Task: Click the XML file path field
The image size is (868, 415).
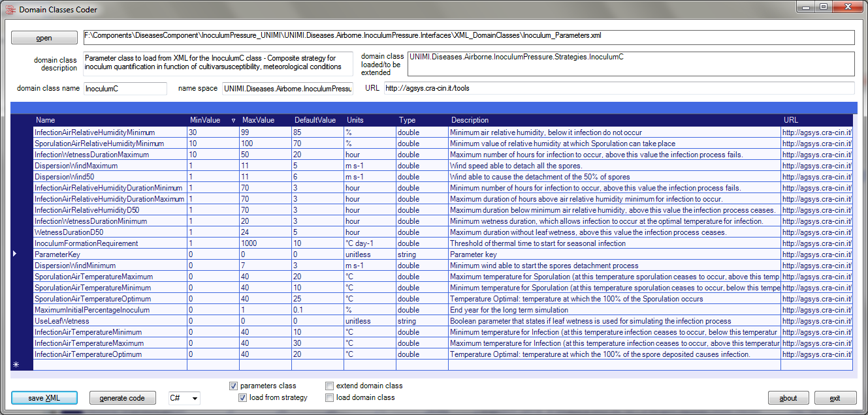Action: (x=468, y=37)
